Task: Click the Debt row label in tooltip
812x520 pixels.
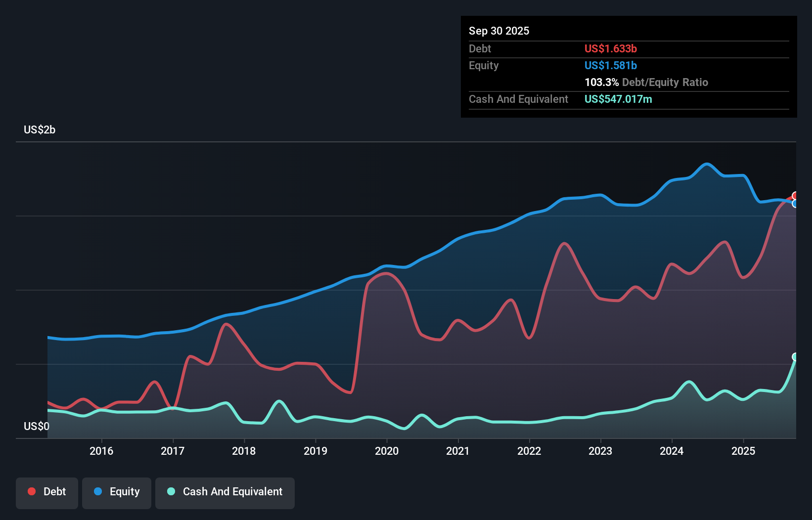Action: [x=480, y=48]
